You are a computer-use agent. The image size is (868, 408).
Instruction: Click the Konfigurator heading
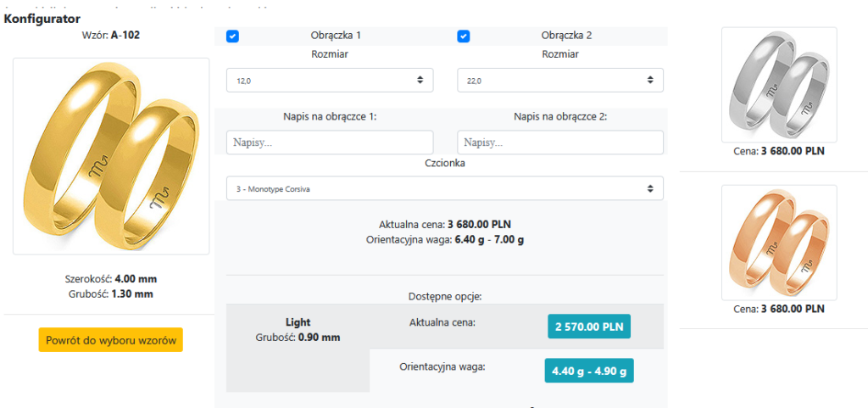click(x=42, y=19)
